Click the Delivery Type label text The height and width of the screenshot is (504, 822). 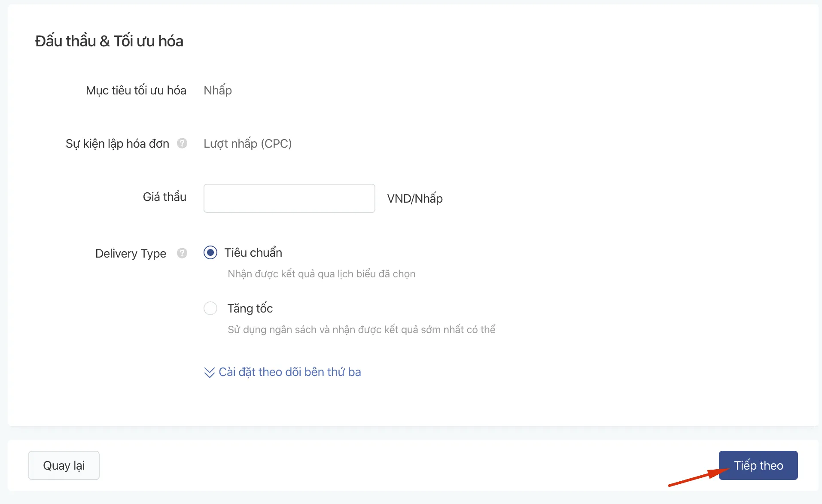(131, 253)
